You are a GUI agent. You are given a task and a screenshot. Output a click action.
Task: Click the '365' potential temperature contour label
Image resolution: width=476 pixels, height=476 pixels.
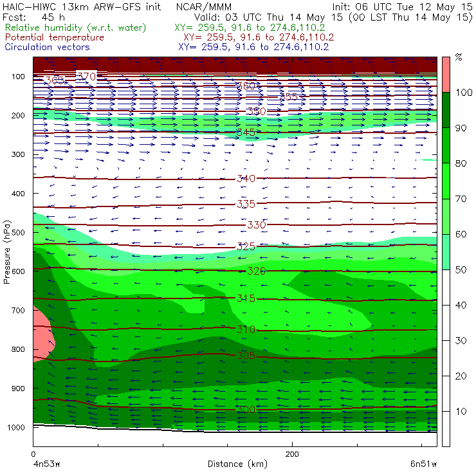point(55,80)
